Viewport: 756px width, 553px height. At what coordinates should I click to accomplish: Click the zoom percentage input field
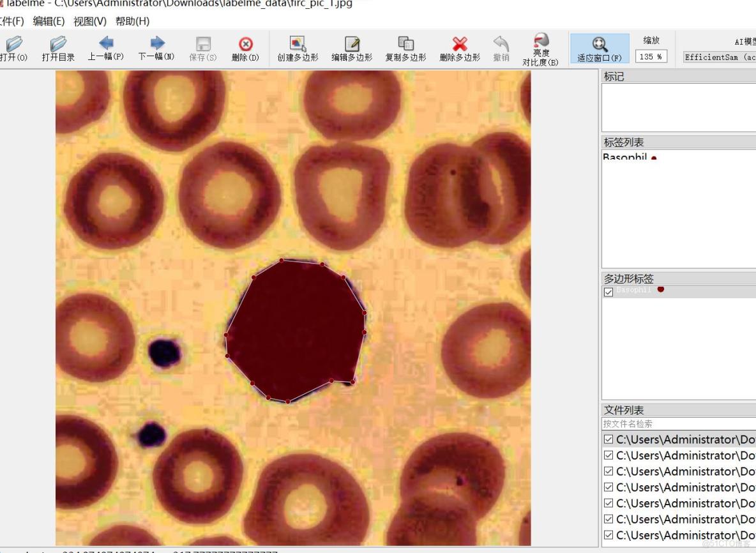point(651,57)
